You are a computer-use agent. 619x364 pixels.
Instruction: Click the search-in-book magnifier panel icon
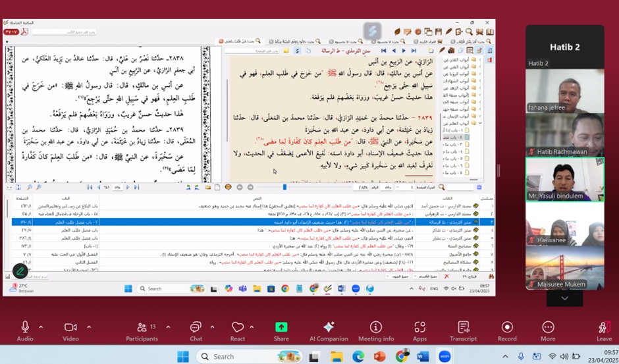tap(470, 51)
